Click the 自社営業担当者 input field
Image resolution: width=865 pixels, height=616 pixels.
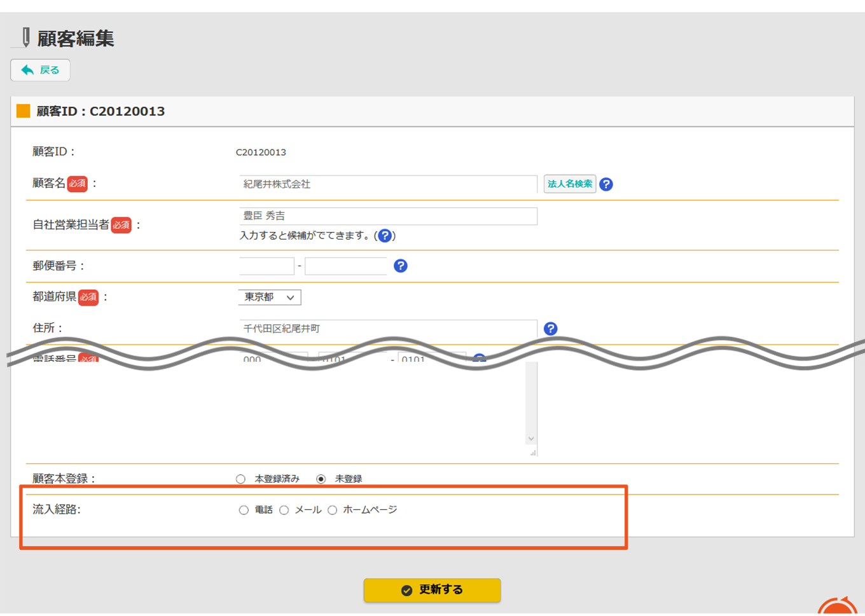click(388, 216)
